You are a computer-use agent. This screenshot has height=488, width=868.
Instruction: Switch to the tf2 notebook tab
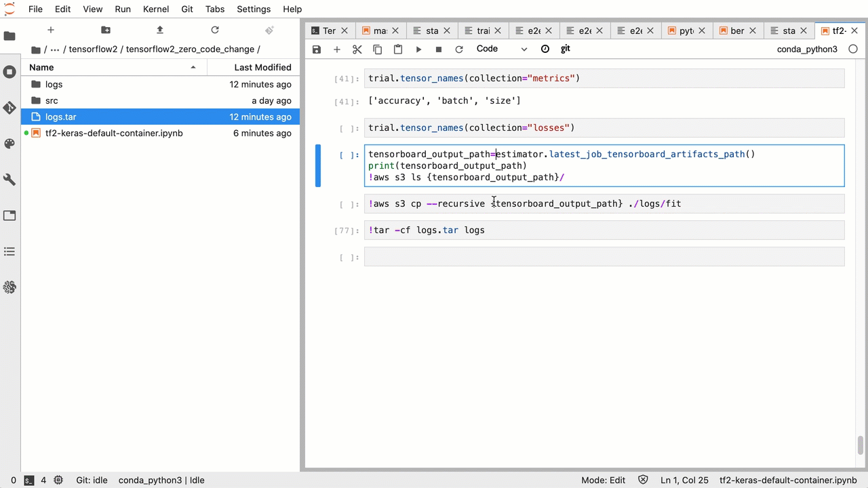(x=838, y=30)
